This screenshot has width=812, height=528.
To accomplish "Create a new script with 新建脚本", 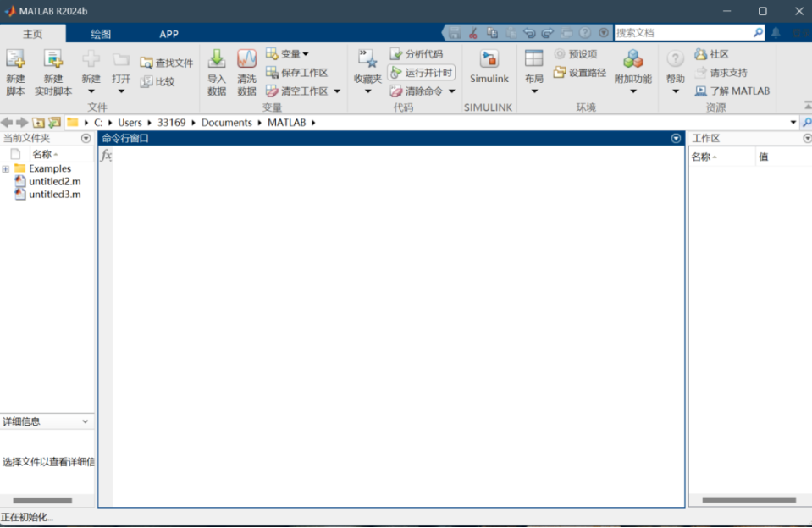I will coord(15,73).
